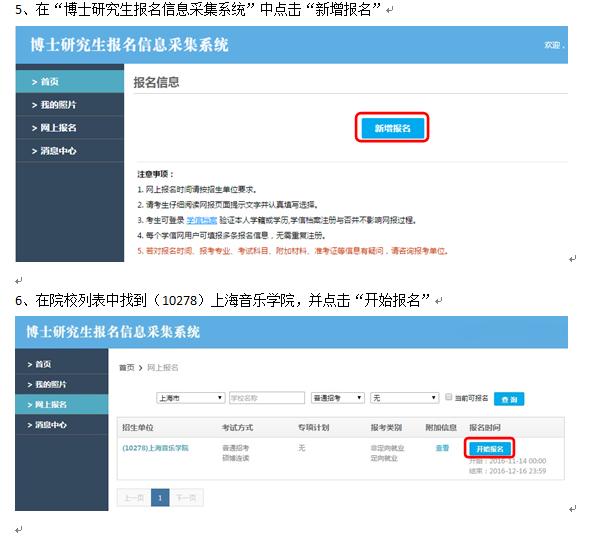Open 首页 in the 报名信息 page sidebar

point(70,82)
